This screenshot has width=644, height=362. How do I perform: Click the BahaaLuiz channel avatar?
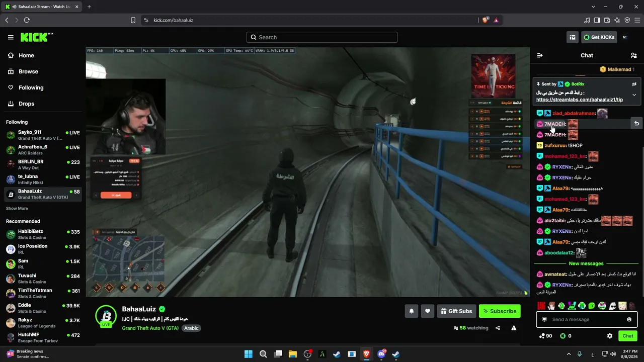[x=106, y=316]
